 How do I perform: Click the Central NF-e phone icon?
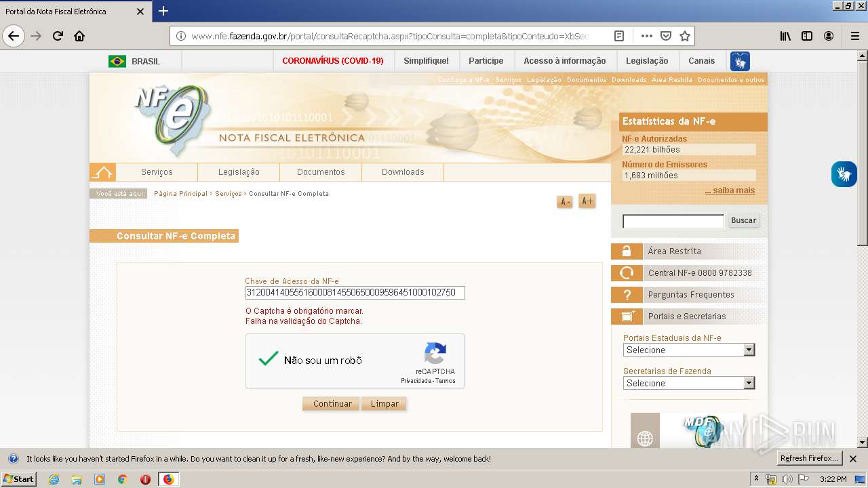[627, 273]
